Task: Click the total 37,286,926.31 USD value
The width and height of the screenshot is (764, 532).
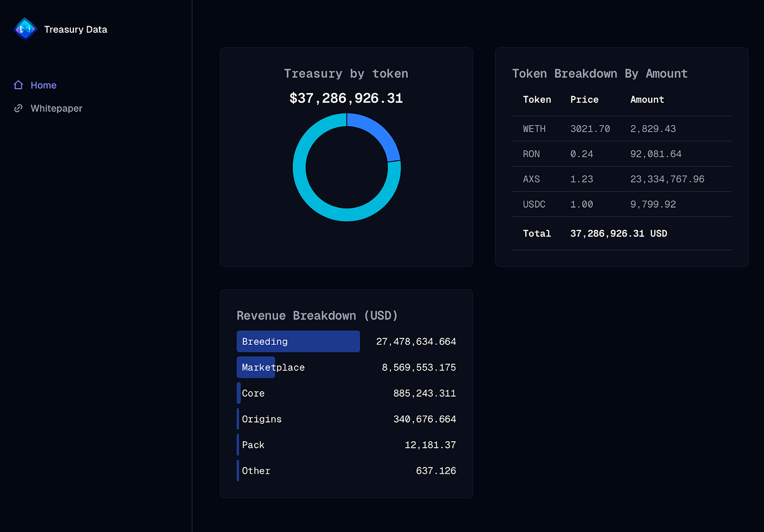Action: tap(619, 233)
